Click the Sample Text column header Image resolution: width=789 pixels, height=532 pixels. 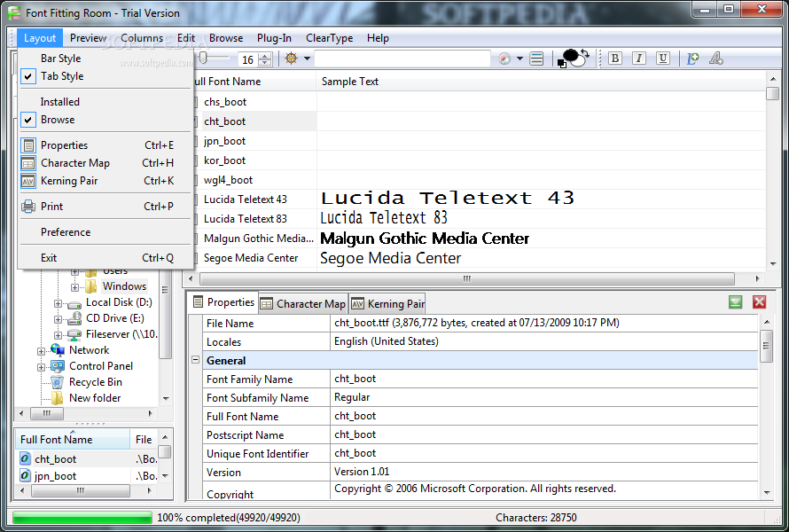pos(541,82)
